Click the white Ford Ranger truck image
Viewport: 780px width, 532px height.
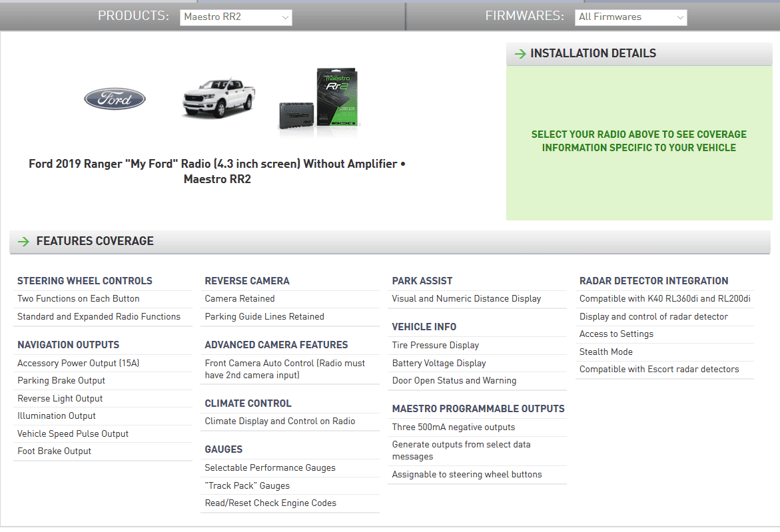click(x=218, y=97)
